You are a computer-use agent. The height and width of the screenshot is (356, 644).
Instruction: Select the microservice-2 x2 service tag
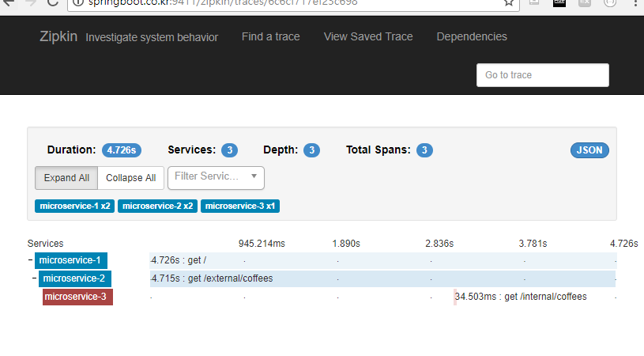pos(157,206)
